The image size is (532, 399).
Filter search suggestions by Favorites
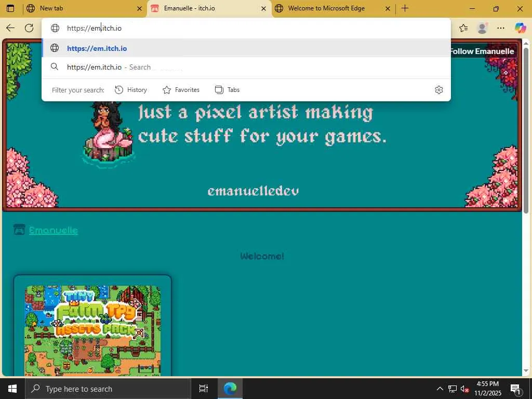tap(181, 90)
